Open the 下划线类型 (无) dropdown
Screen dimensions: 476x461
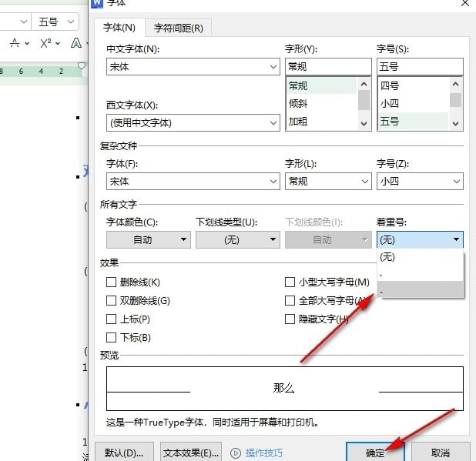pyautogui.click(x=238, y=240)
